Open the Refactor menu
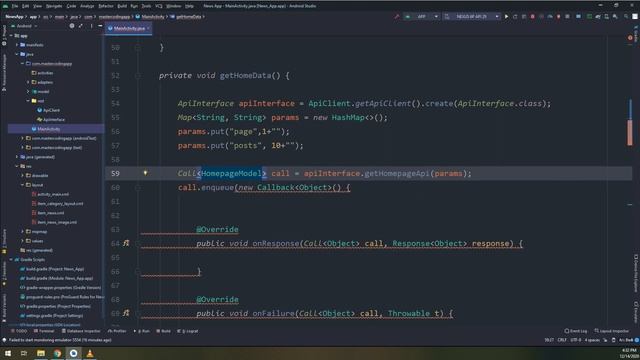 (x=106, y=6)
